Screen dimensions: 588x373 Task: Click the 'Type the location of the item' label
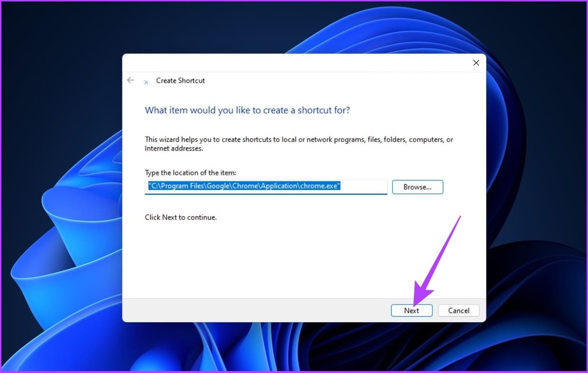point(190,173)
